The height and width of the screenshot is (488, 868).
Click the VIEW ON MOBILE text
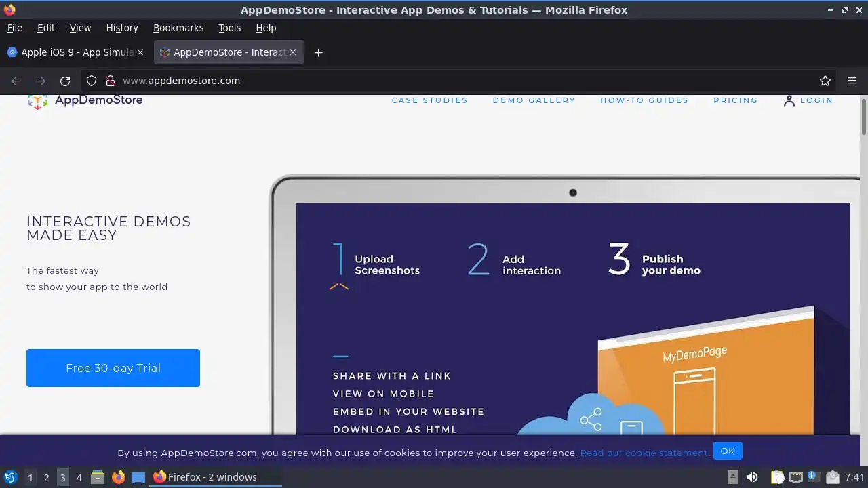point(383,394)
